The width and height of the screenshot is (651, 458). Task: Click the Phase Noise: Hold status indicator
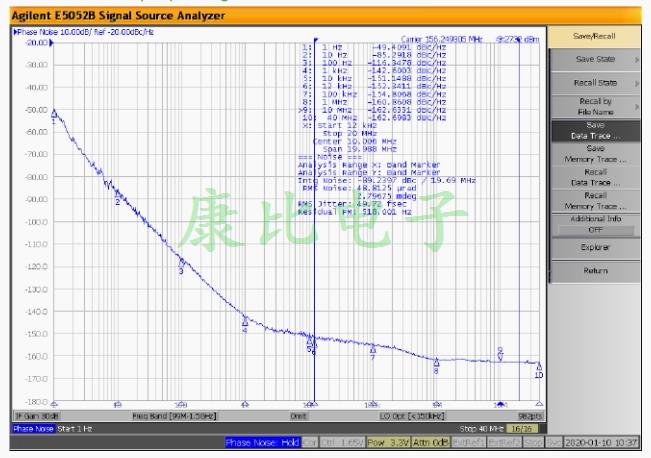pos(260,441)
